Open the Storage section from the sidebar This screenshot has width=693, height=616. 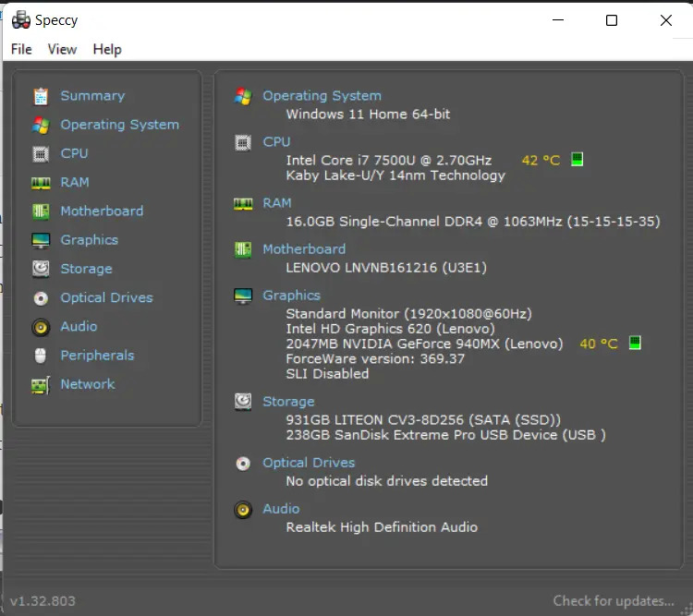pos(86,269)
